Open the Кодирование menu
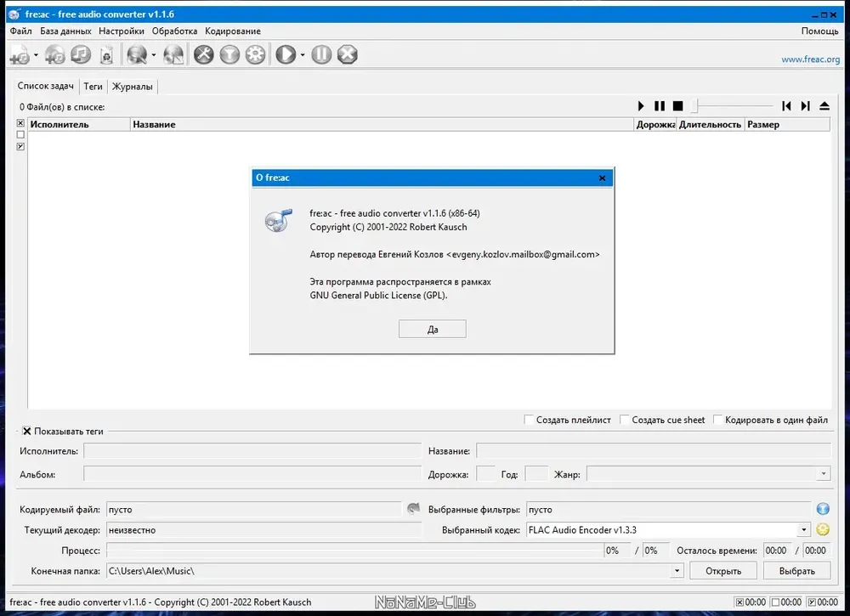 click(x=233, y=31)
